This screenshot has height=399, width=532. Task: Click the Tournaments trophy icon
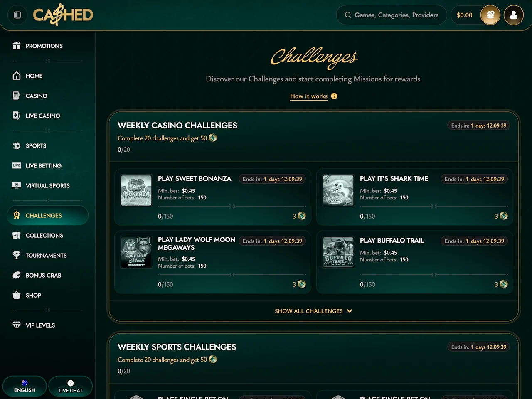[x=17, y=255]
